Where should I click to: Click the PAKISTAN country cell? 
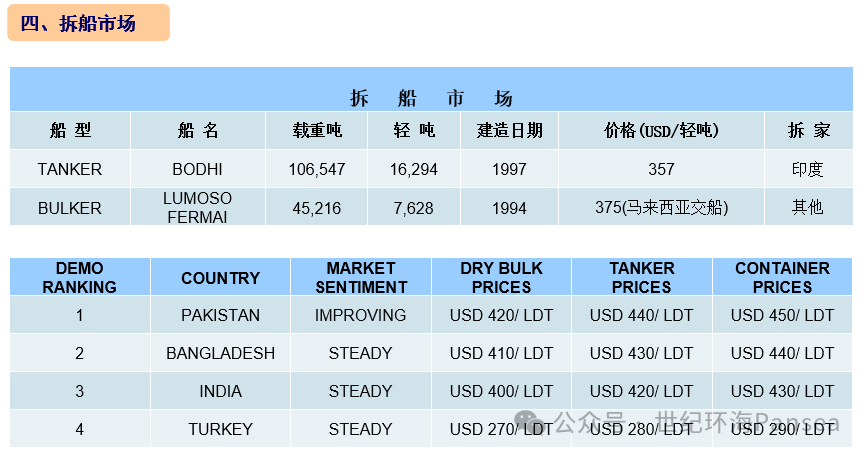pos(220,315)
